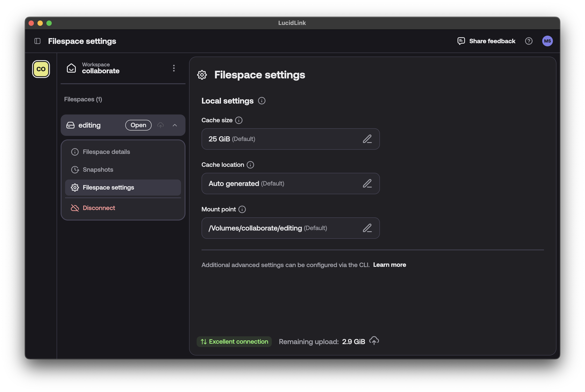This screenshot has height=392, width=585.
Task: Open the collaborate workspace three-dot menu
Action: [174, 68]
